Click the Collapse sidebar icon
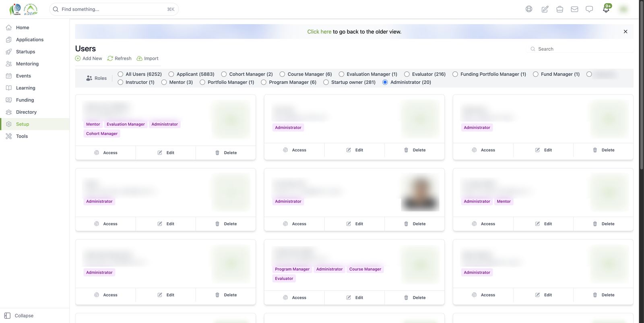 click(7, 316)
